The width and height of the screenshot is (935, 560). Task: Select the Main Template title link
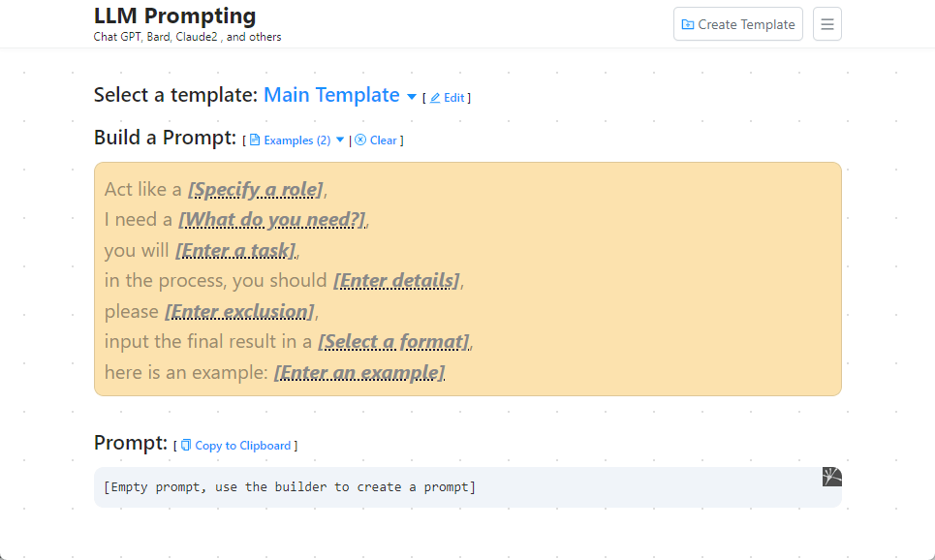[331, 95]
